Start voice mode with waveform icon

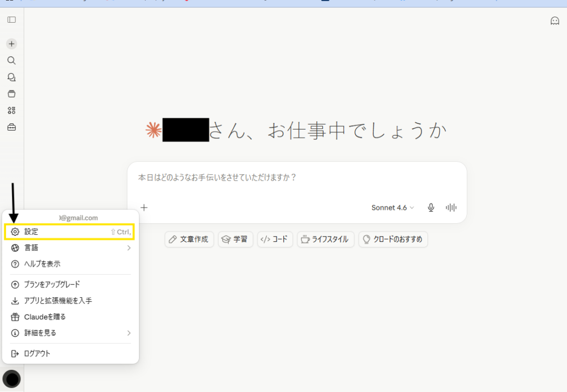point(451,208)
